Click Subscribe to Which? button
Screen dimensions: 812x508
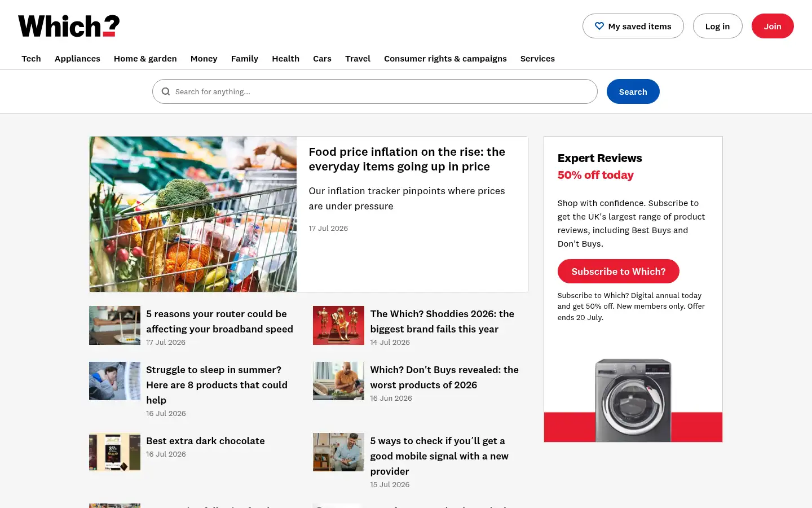point(618,271)
